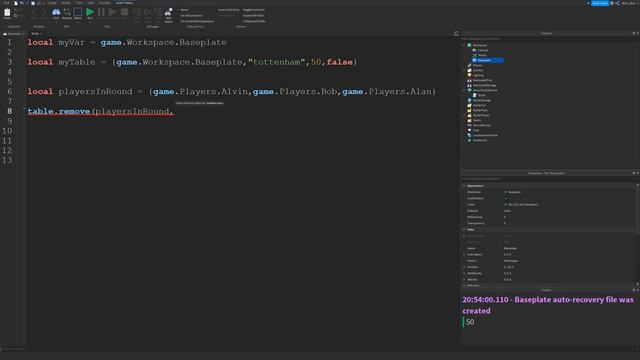The width and height of the screenshot is (640, 360).
Task: Switch to the VIEW ribbon tab
Action: (91, 3)
